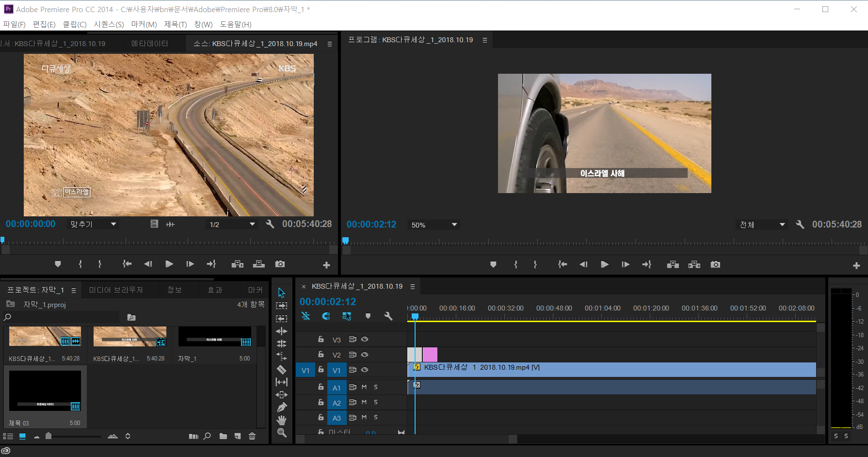Viewport: 868px width, 457px height.
Task: Select the Slip tool
Action: click(x=282, y=382)
